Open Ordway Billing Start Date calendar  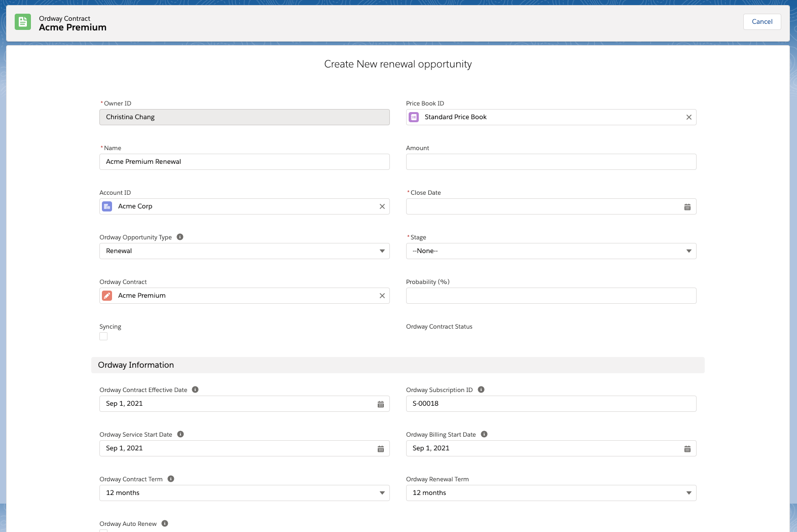tap(687, 449)
